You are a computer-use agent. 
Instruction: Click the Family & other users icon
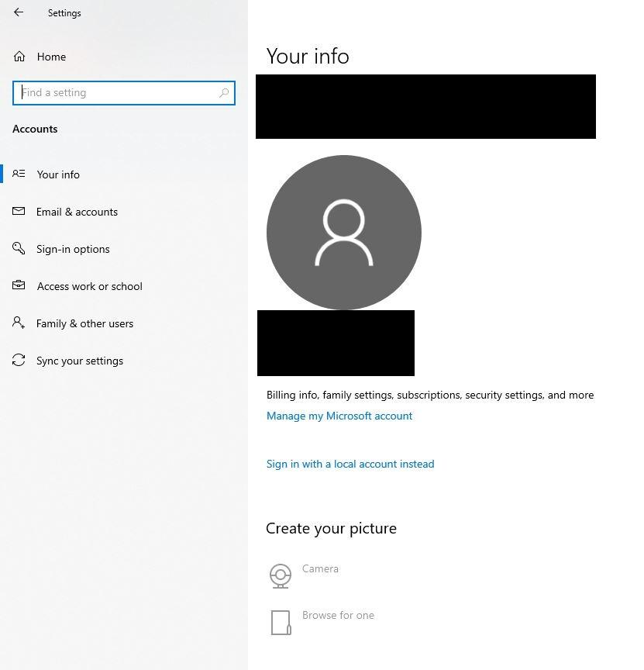tap(19, 323)
